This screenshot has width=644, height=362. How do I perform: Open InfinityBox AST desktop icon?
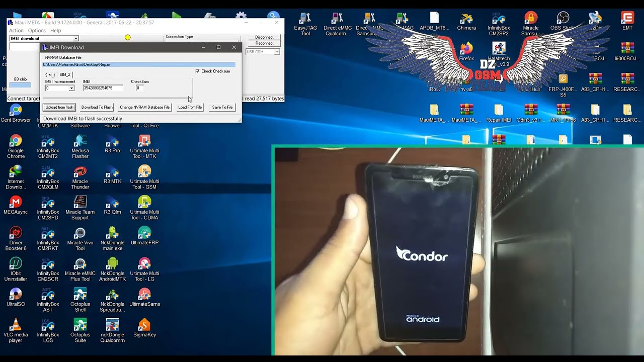[48, 300]
